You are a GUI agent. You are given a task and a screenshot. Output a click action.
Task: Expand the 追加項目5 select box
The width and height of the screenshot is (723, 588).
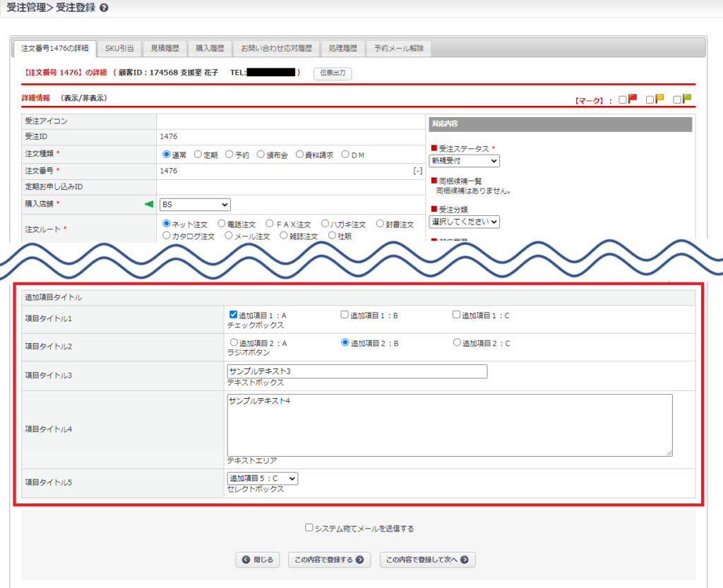click(x=262, y=479)
